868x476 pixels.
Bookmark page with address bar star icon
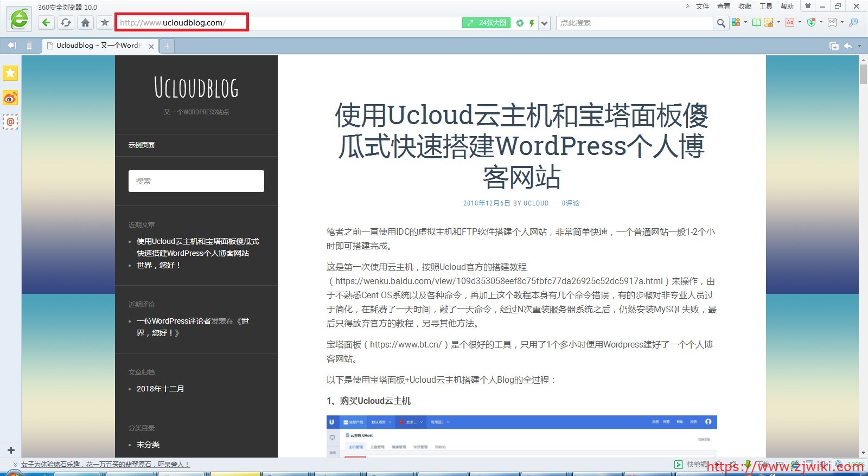[x=105, y=23]
